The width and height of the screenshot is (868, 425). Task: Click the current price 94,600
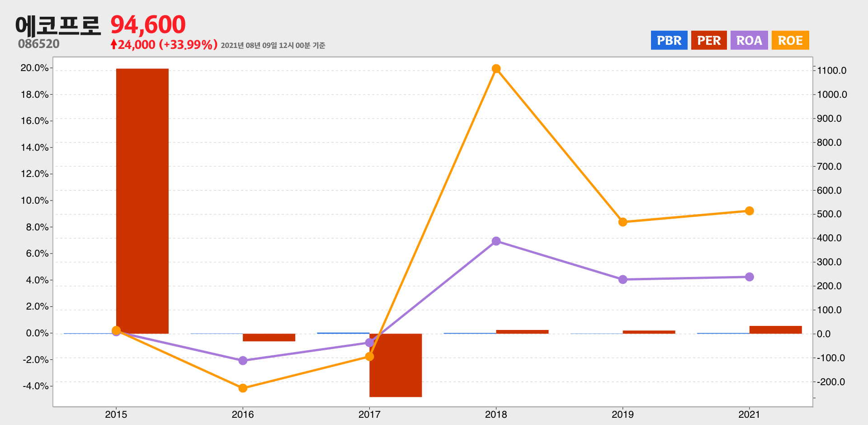[148, 25]
